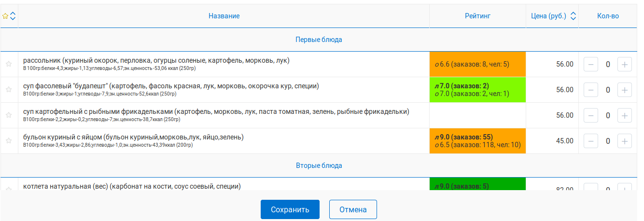
Task: Decrease quantity of рассольник with minus
Action: 591,64
